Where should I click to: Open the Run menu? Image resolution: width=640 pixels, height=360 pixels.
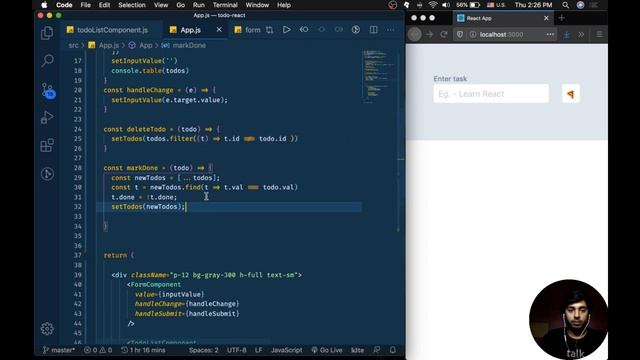pyautogui.click(x=199, y=5)
